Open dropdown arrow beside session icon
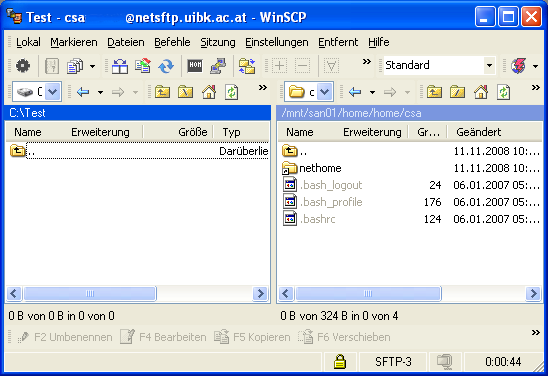548x376 pixels. click(535, 66)
